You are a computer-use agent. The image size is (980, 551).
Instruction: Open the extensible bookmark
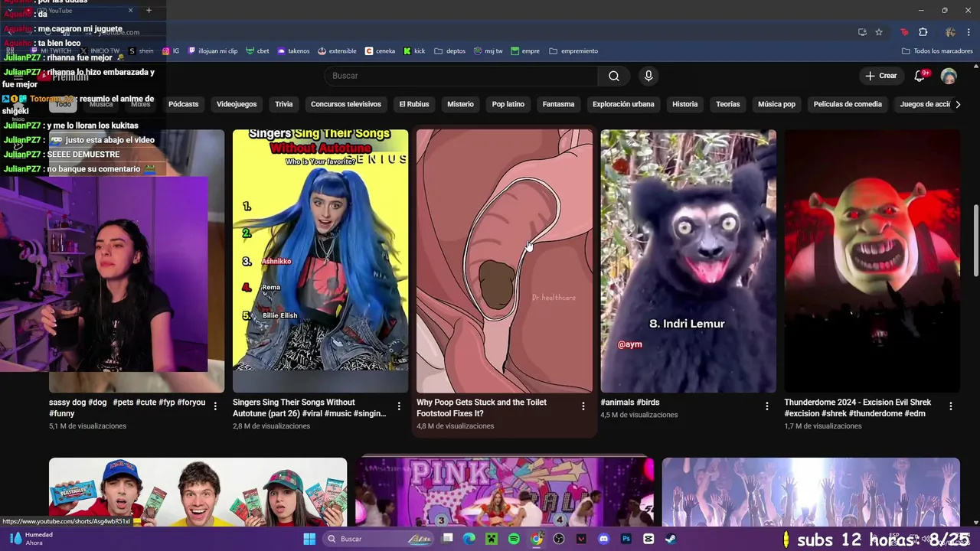pyautogui.click(x=337, y=51)
